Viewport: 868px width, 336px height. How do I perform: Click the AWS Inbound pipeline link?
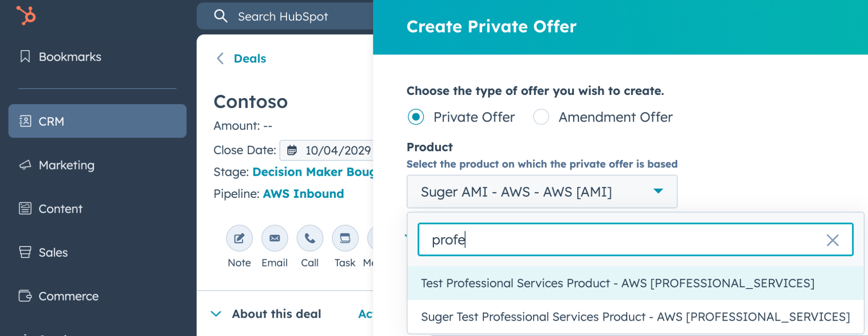point(303,194)
